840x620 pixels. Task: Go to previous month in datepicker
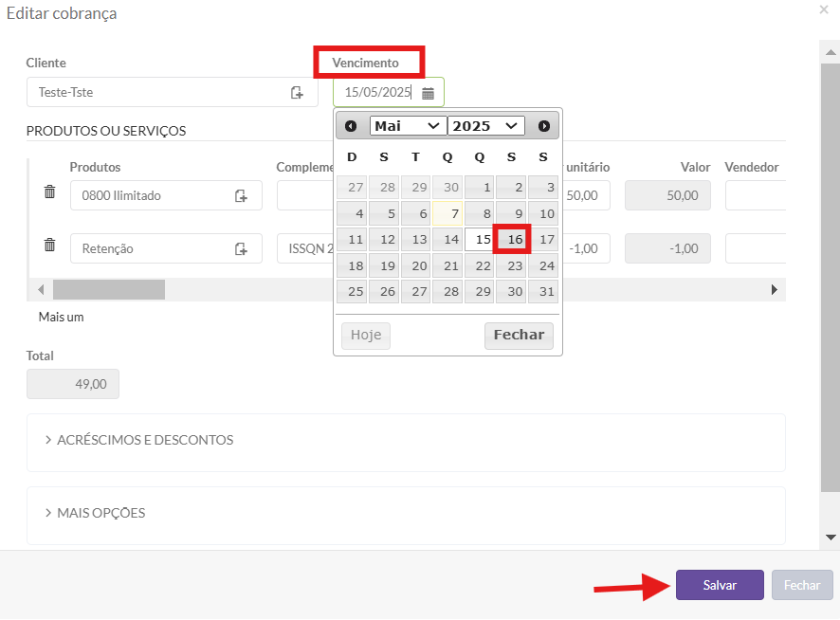[x=351, y=126]
